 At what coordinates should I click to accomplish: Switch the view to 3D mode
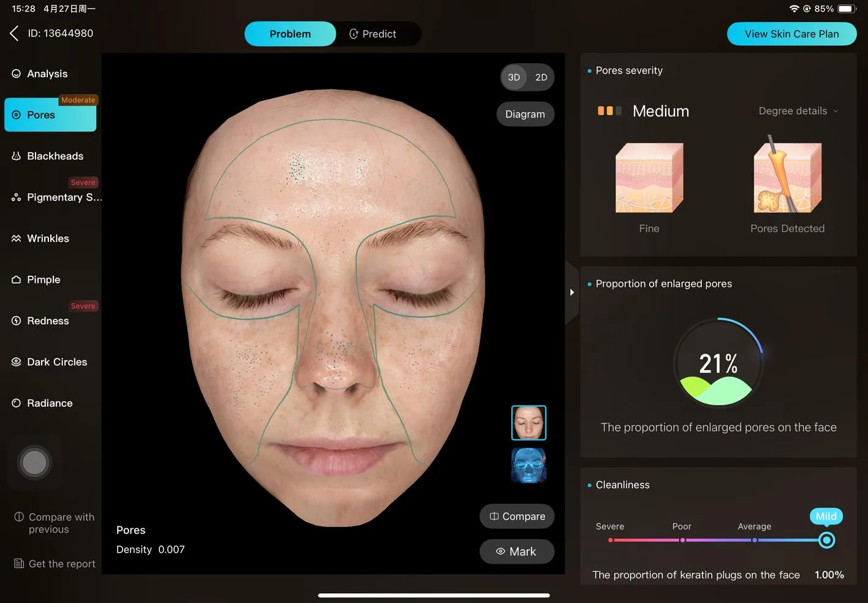(x=514, y=77)
